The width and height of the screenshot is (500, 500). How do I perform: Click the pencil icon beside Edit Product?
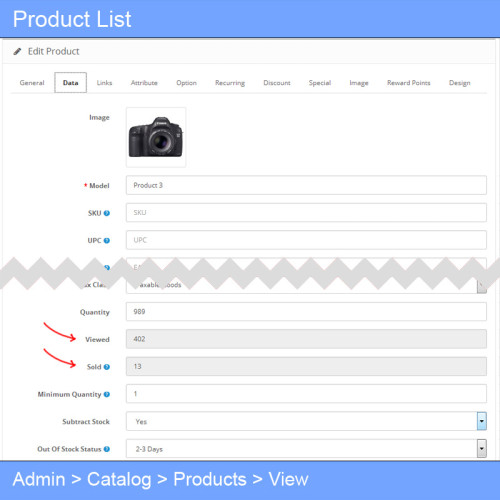point(17,51)
